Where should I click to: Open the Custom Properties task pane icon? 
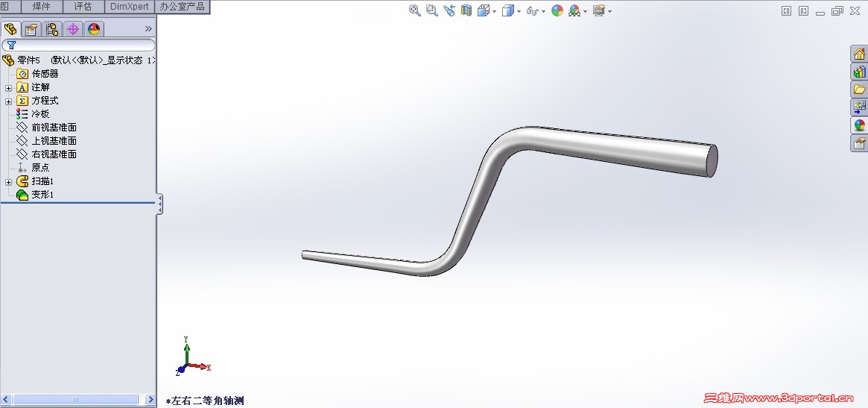tap(859, 143)
